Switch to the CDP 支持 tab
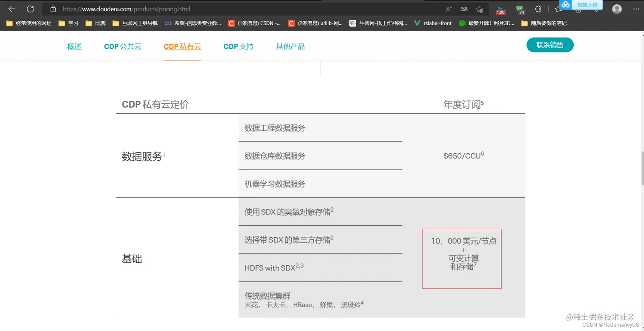This screenshot has height=331, width=644. (x=239, y=46)
